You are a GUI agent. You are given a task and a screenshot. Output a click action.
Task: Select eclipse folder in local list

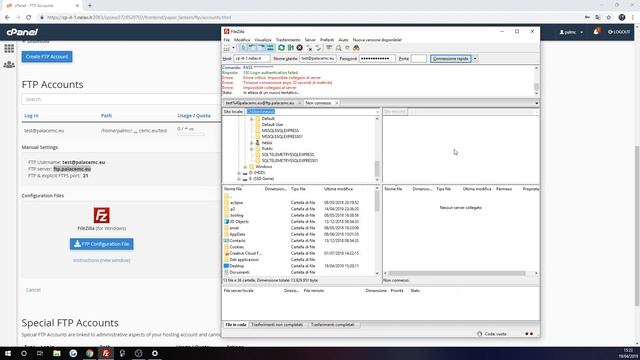pos(236,202)
